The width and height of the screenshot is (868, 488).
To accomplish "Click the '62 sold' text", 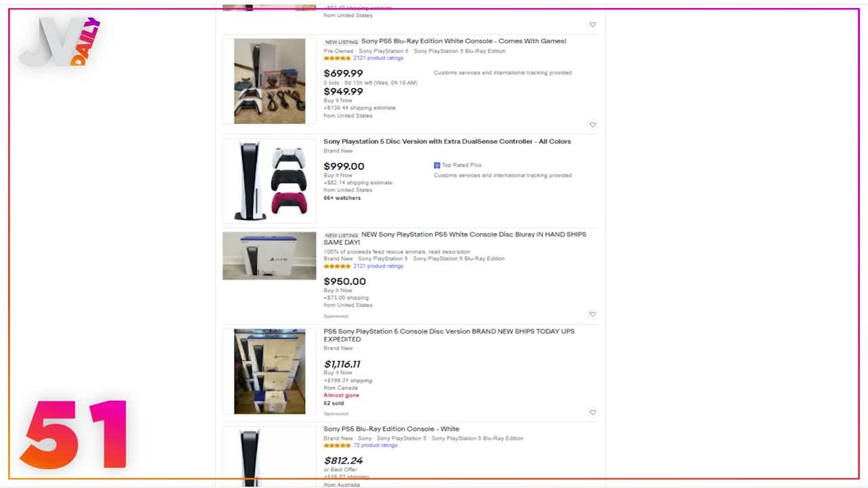I will [334, 403].
